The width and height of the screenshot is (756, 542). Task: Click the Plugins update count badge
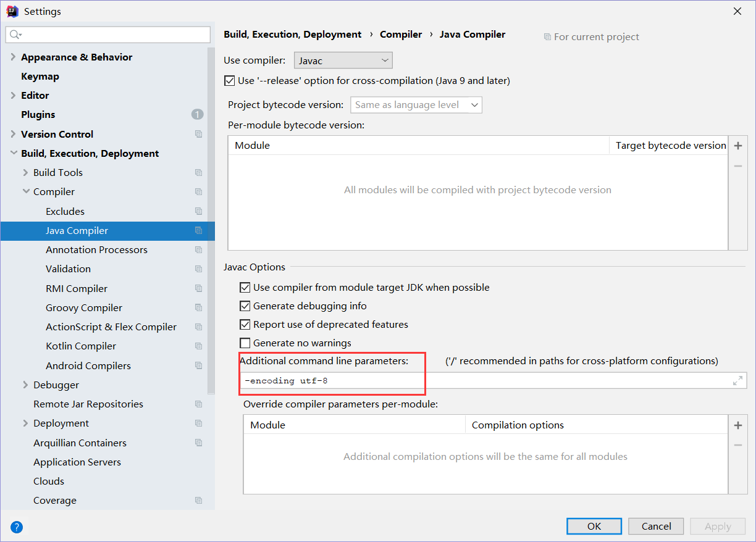(197, 114)
